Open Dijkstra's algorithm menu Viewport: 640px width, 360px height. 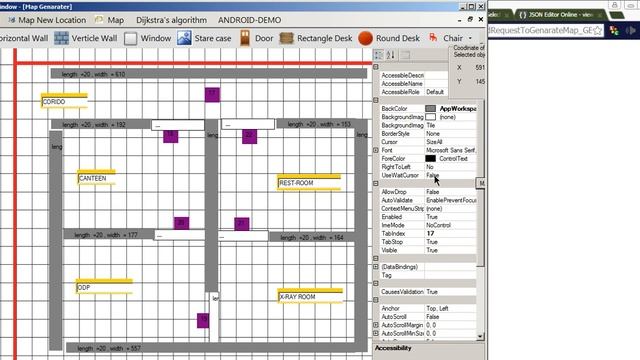tap(171, 20)
